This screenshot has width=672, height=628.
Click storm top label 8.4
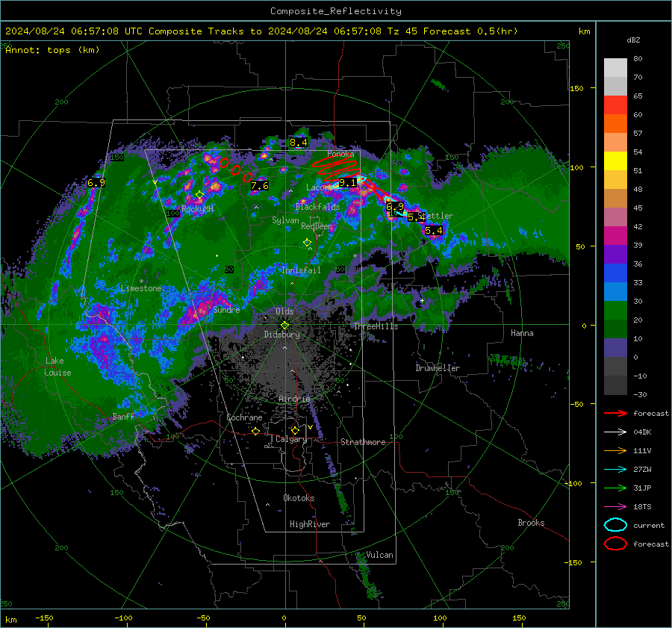[298, 143]
